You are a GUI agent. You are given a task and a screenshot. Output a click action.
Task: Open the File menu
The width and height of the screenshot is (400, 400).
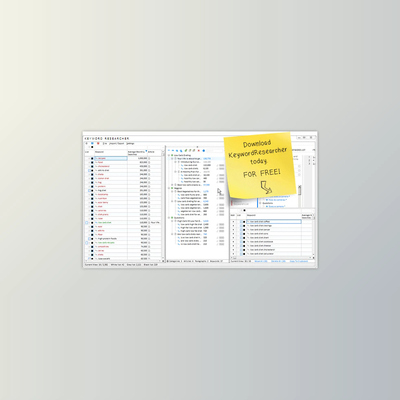105,143
